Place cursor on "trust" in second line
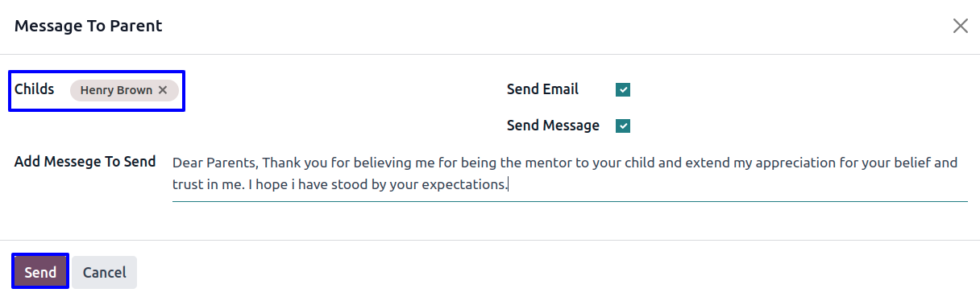This screenshot has width=980, height=301. tap(188, 184)
